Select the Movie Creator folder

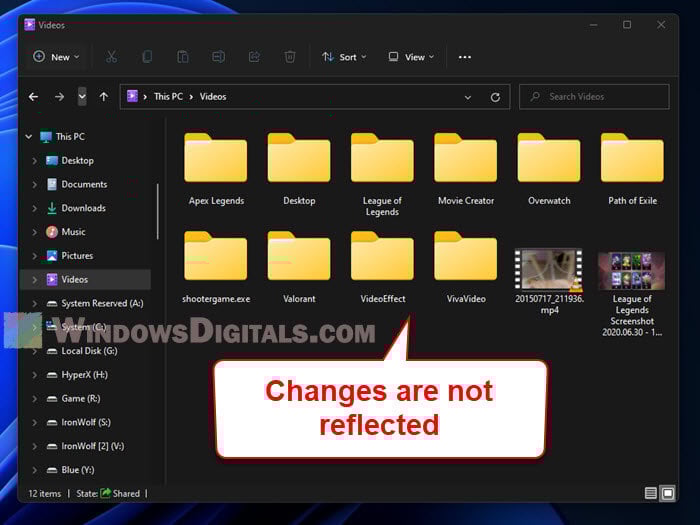pos(466,169)
